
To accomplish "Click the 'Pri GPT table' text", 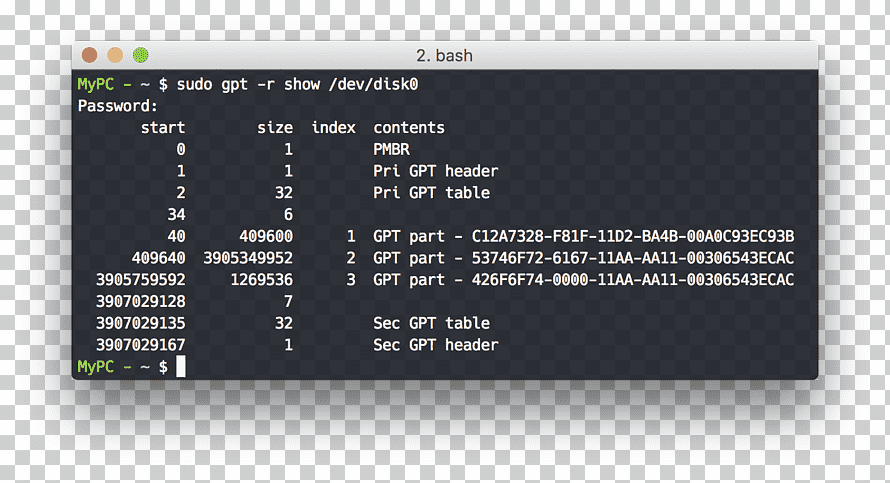I will (x=431, y=192).
